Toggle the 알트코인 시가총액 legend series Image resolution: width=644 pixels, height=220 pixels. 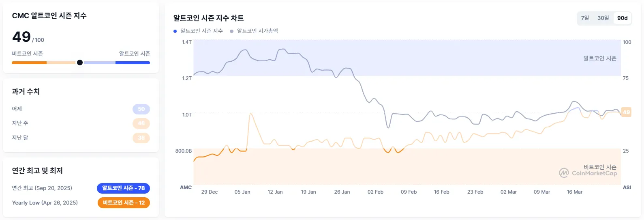(257, 31)
